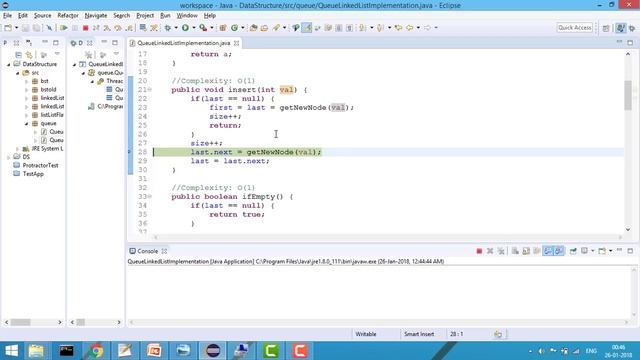Expand the DS project node

[x=9, y=157]
